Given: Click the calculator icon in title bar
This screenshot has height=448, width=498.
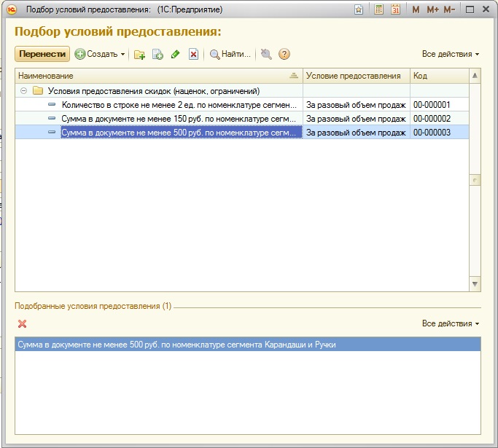Looking at the screenshot, I should point(378,9).
